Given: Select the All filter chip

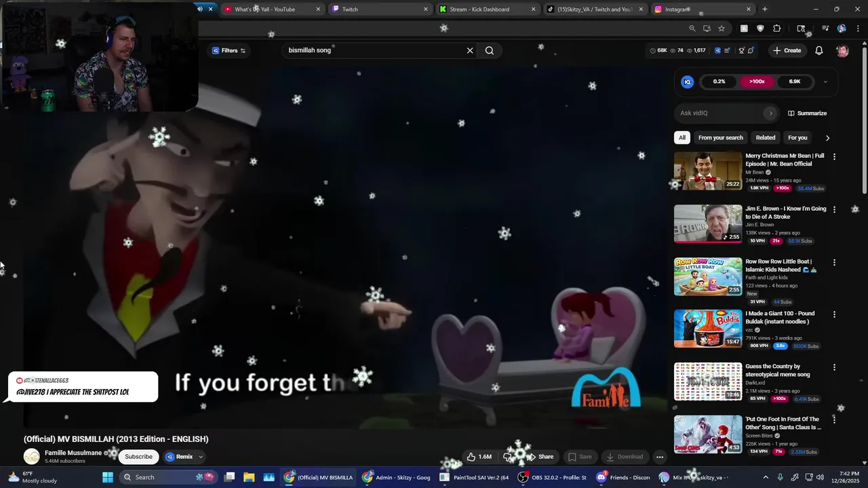Looking at the screenshot, I should tap(682, 138).
